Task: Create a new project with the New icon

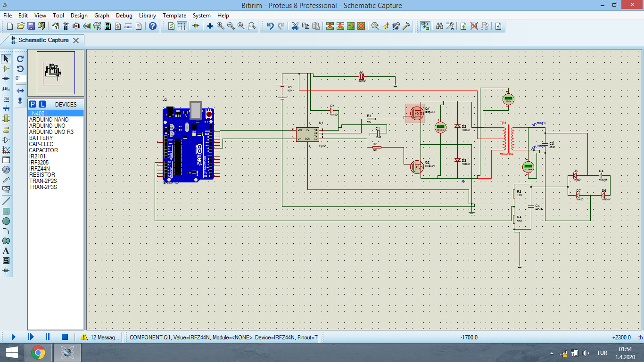Action: (x=9, y=26)
